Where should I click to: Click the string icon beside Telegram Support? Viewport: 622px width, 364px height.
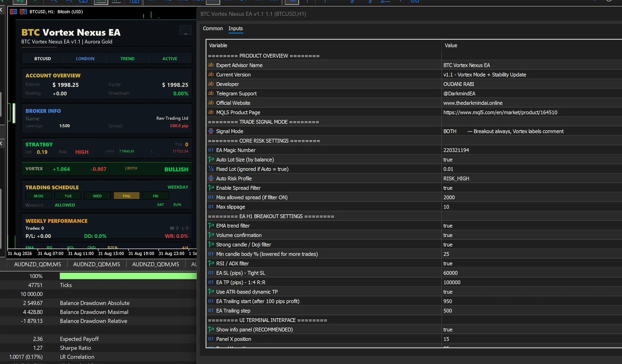[211, 93]
